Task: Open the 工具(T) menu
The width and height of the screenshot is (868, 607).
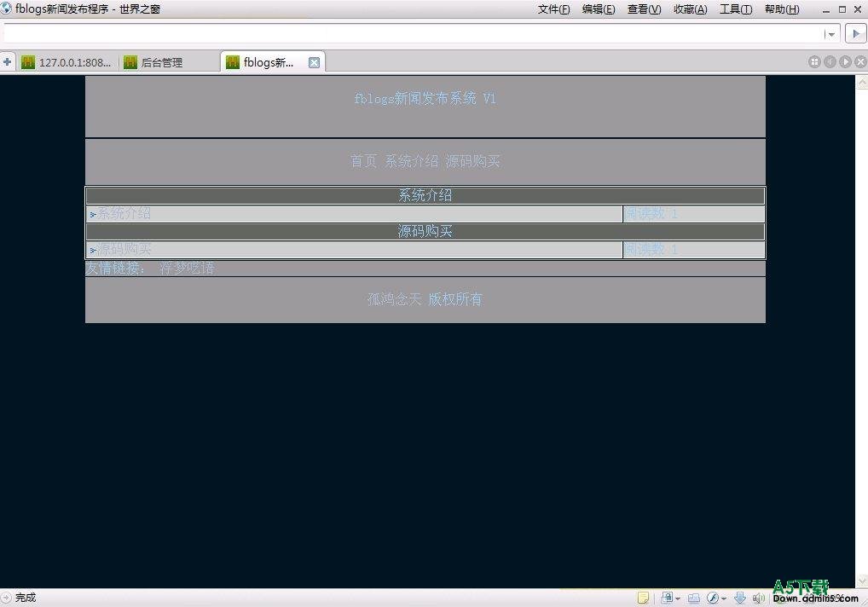Action: [x=736, y=9]
